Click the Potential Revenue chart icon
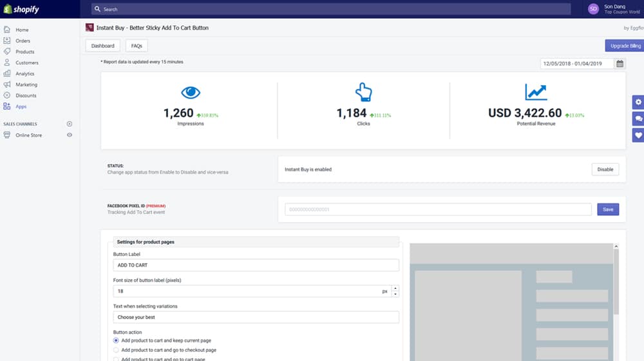The image size is (644, 361). [x=536, y=92]
